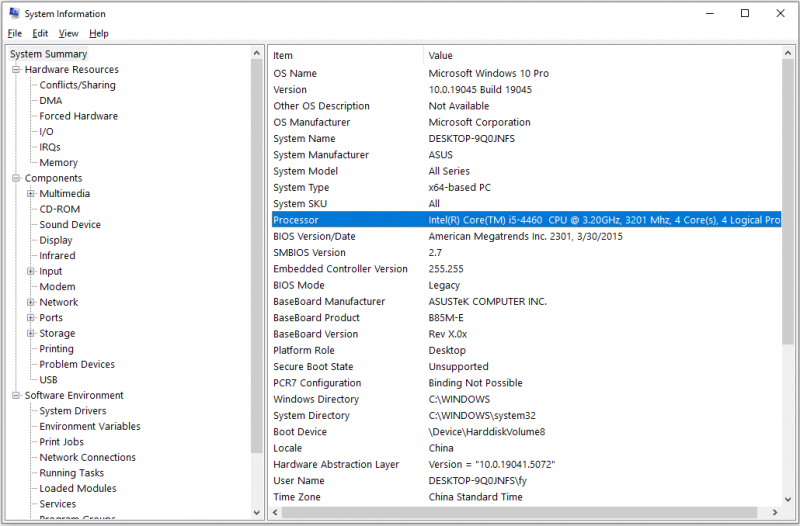The width and height of the screenshot is (800, 526).
Task: Select Network Connections tree item
Action: click(88, 457)
